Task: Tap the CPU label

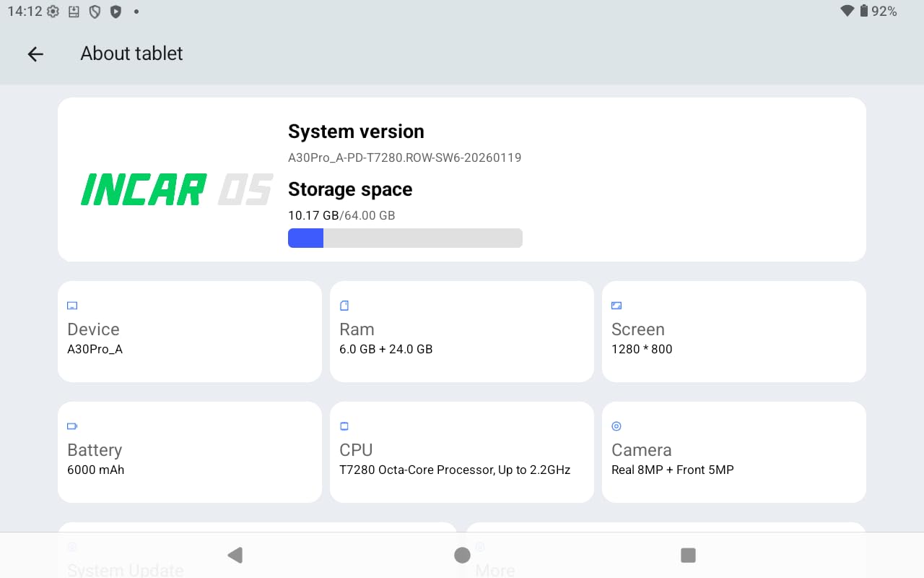Action: click(356, 450)
